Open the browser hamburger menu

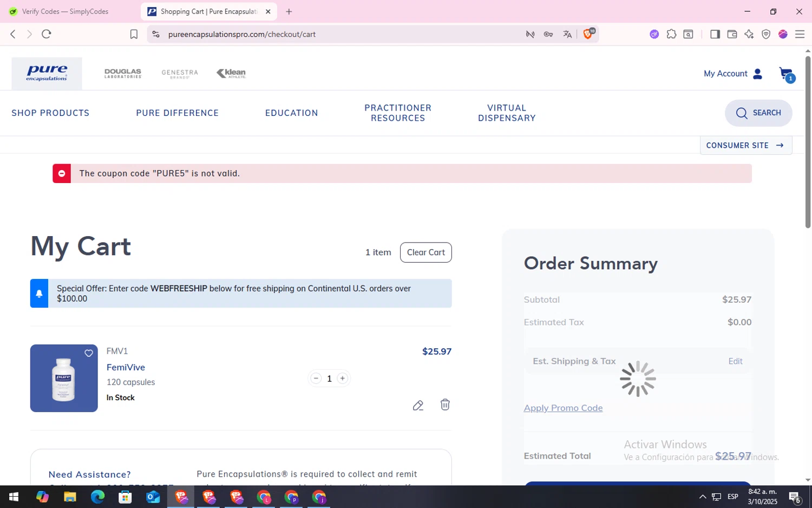pyautogui.click(x=800, y=34)
